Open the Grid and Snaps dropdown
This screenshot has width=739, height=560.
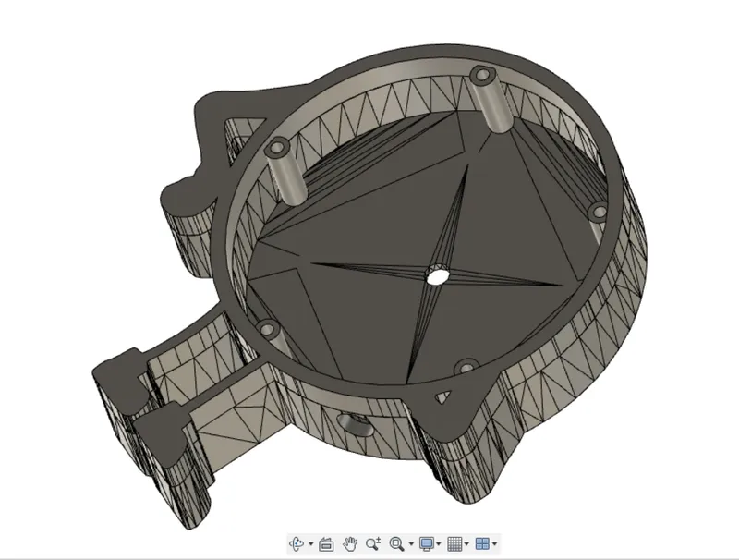coord(466,542)
